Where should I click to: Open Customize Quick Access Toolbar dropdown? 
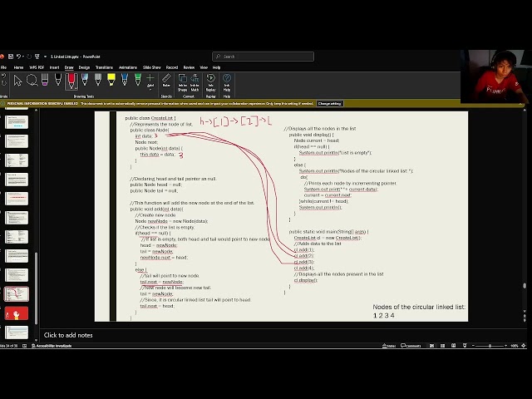tap(45, 57)
